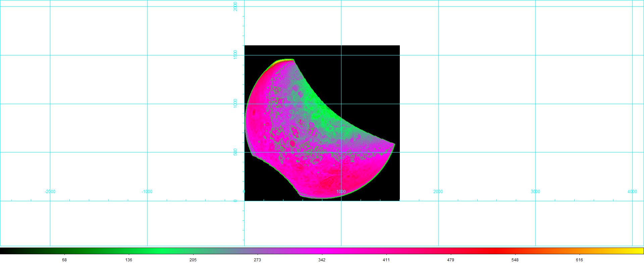Click the 68 label on the colorbar

click(x=64, y=260)
